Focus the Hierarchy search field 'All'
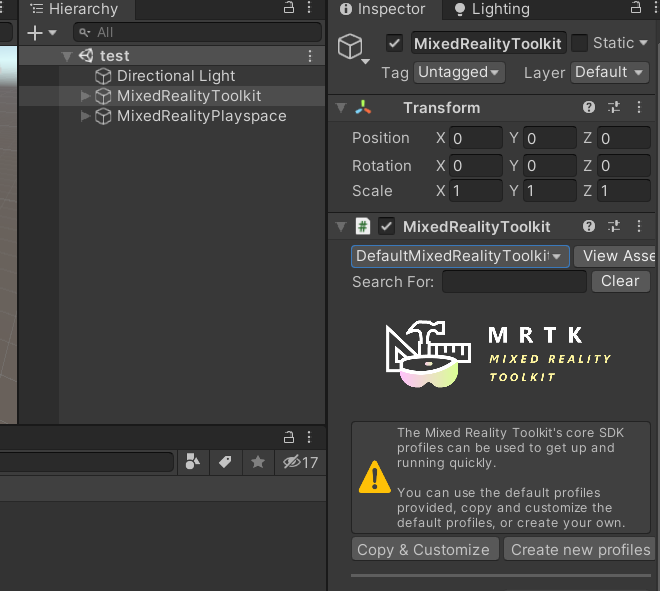This screenshot has width=660, height=591. (197, 32)
